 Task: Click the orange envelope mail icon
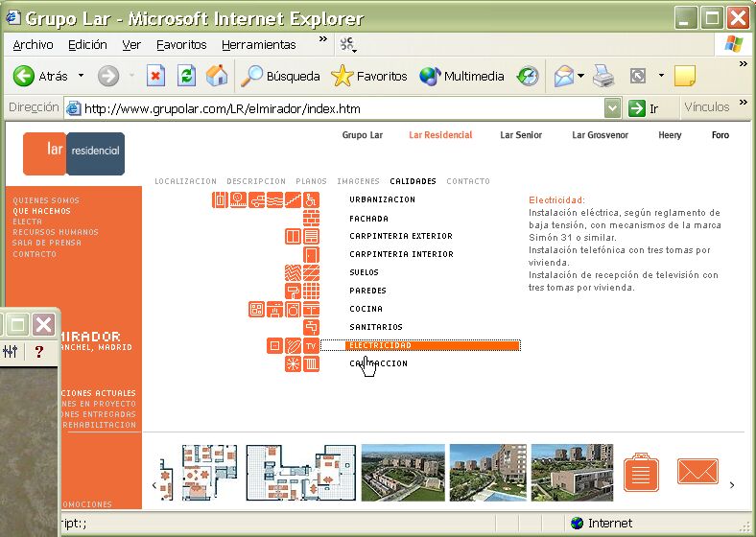pos(697,472)
